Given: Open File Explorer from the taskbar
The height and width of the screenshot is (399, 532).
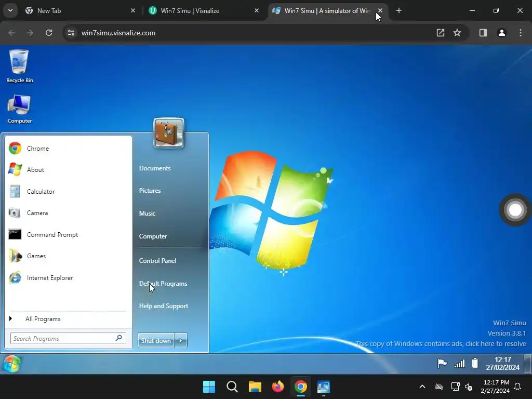Looking at the screenshot, I should [x=255, y=387].
